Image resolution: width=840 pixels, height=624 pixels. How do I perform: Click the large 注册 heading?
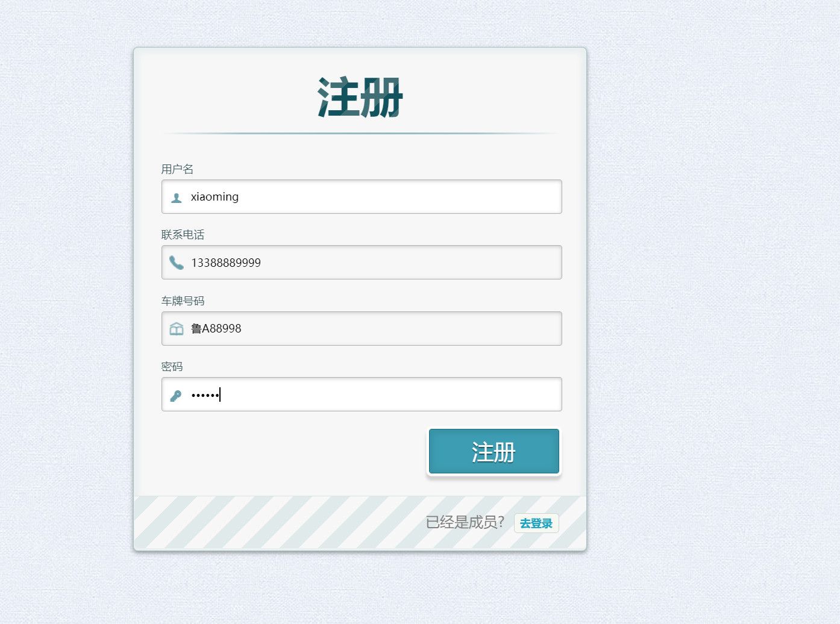360,97
